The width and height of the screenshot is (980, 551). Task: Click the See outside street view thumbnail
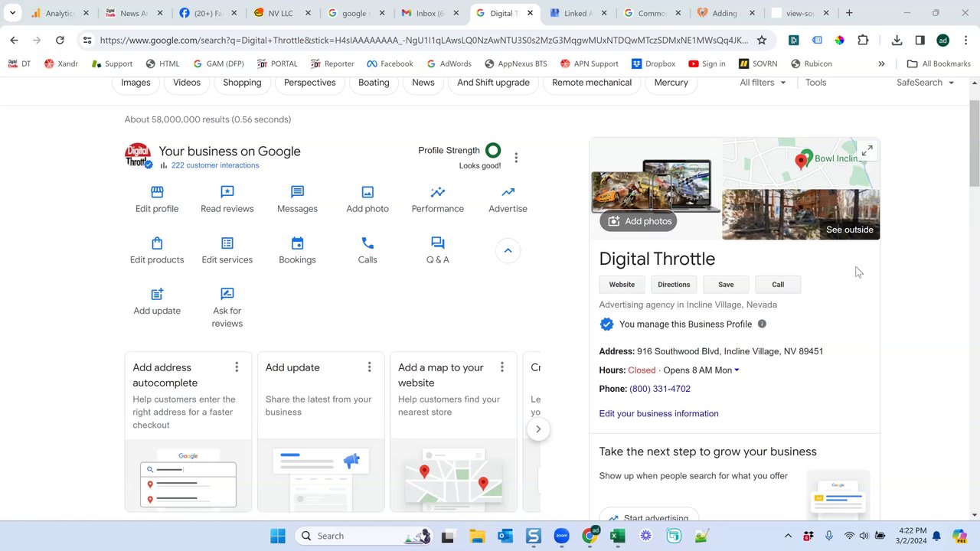(801, 214)
